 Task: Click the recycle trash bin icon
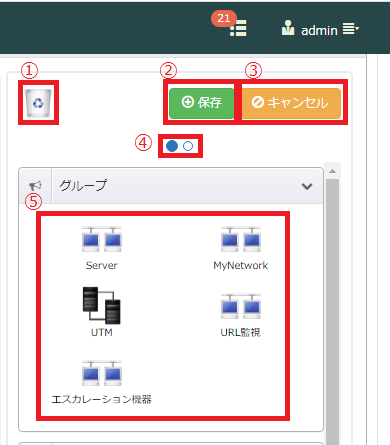pyautogui.click(x=38, y=103)
